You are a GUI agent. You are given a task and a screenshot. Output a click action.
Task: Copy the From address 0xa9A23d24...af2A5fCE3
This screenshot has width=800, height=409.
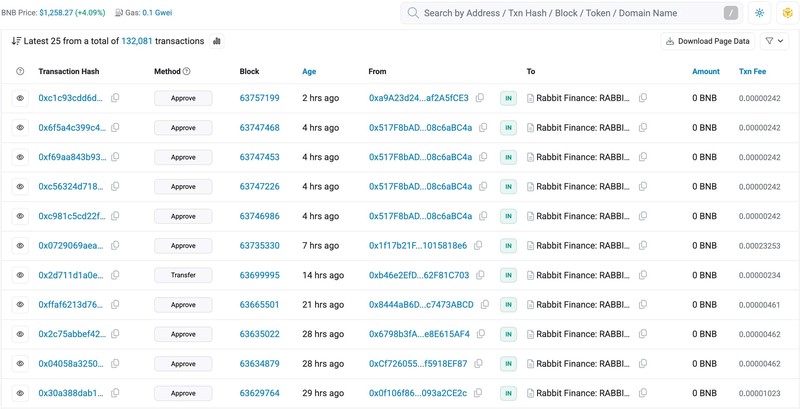click(480, 98)
